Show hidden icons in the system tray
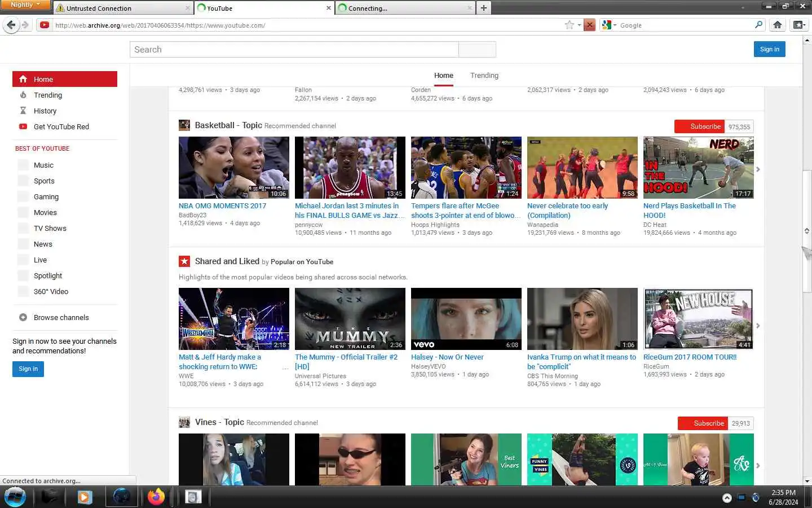Screen dimensions: 812x508 pyautogui.click(x=727, y=498)
